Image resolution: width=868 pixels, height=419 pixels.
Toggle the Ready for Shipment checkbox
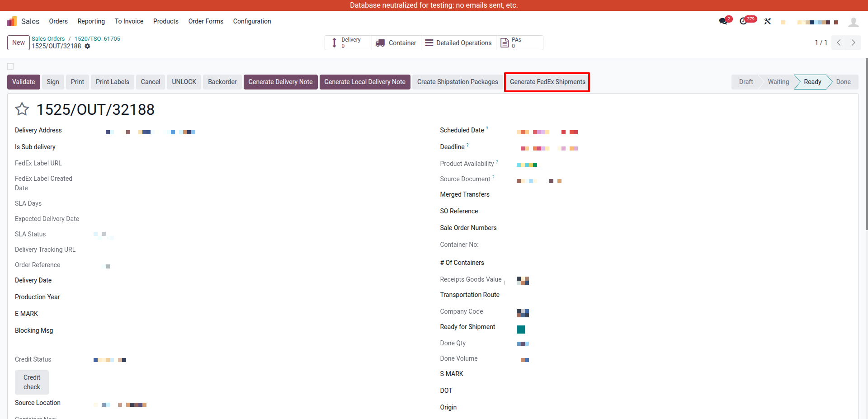click(521, 330)
